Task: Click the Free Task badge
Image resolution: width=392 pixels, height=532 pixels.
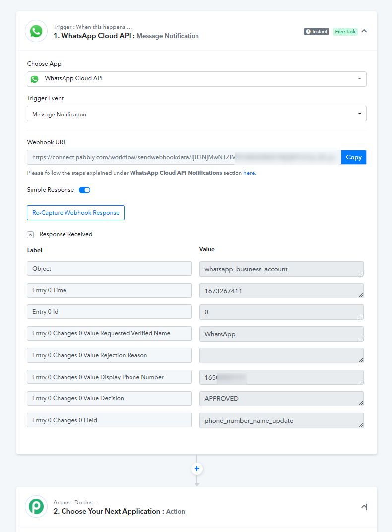Action: coord(345,32)
